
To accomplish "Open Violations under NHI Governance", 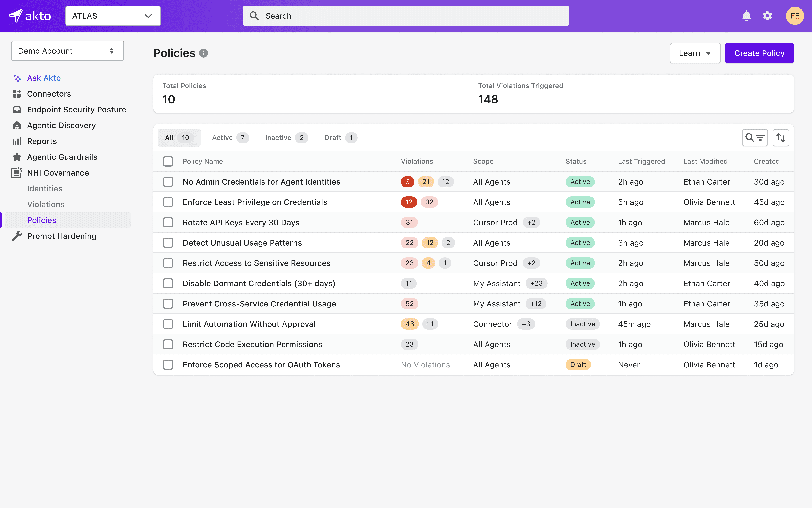I will (46, 204).
